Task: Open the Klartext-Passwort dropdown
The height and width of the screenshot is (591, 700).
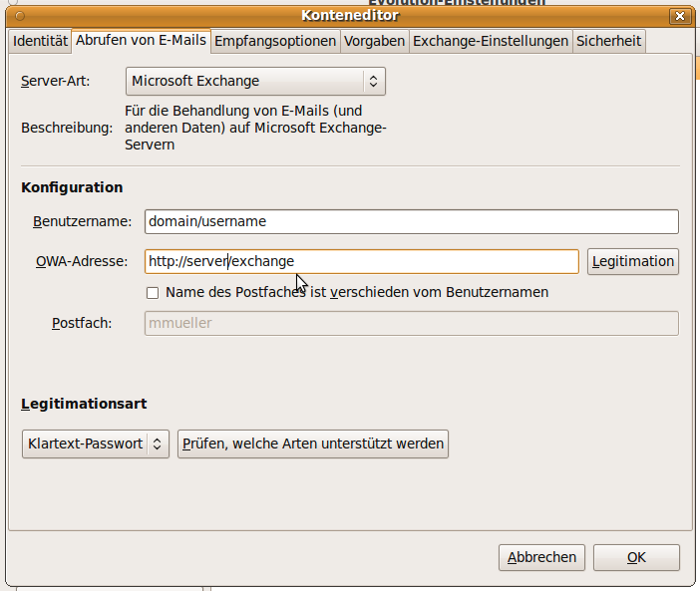Action: click(x=95, y=443)
